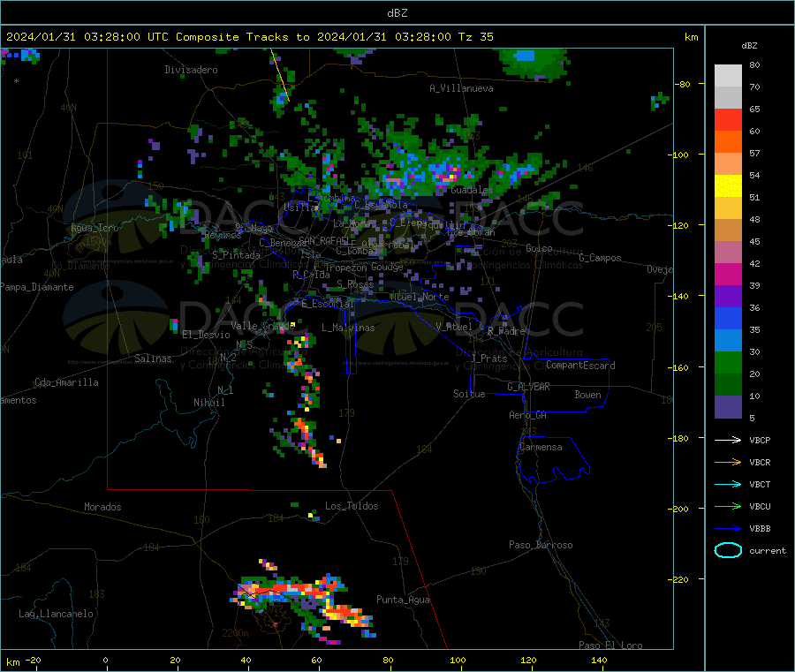Select the magenta 39-42 dBZ legend swatch
Image resolution: width=795 pixels, height=672 pixels.
[728, 274]
